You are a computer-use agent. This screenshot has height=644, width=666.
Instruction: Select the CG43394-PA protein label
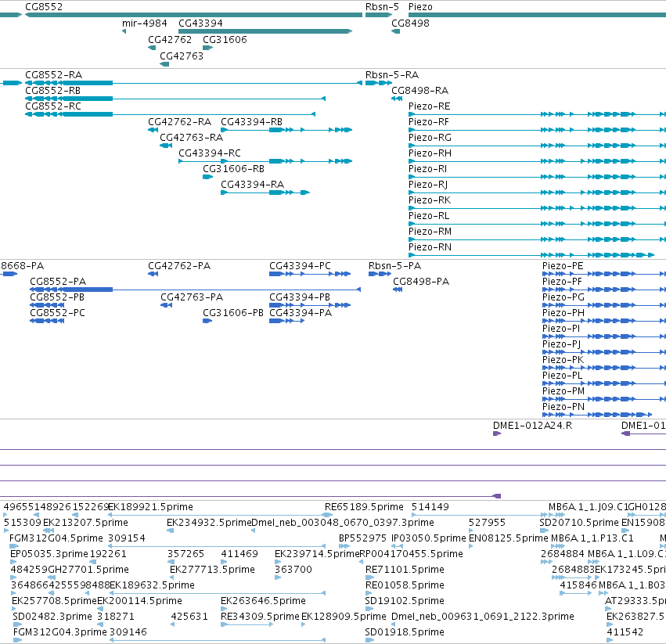click(x=301, y=314)
